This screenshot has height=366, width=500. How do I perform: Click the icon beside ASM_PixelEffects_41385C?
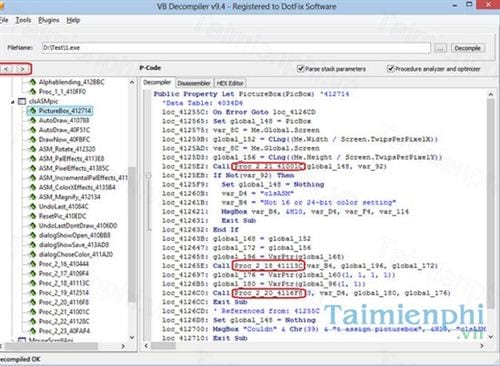(x=32, y=168)
